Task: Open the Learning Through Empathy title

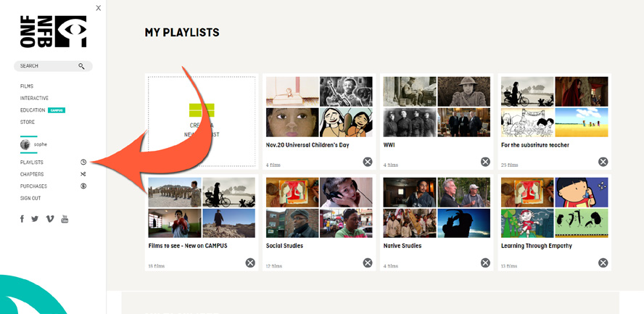Action: [x=537, y=246]
